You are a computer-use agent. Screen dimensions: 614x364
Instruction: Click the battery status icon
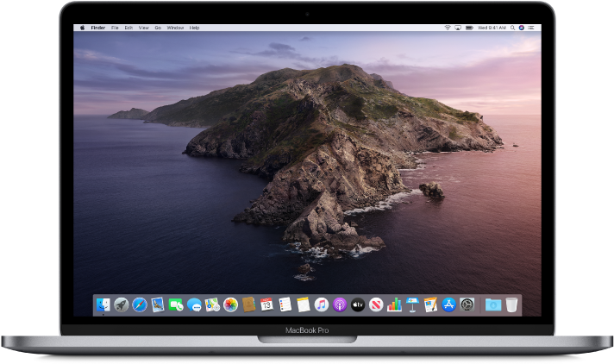click(x=469, y=28)
